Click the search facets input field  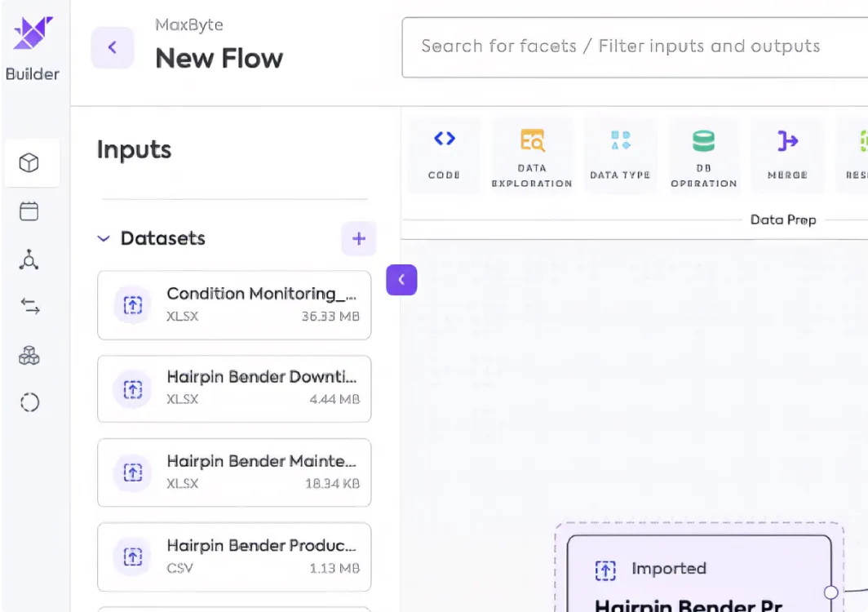coord(620,47)
